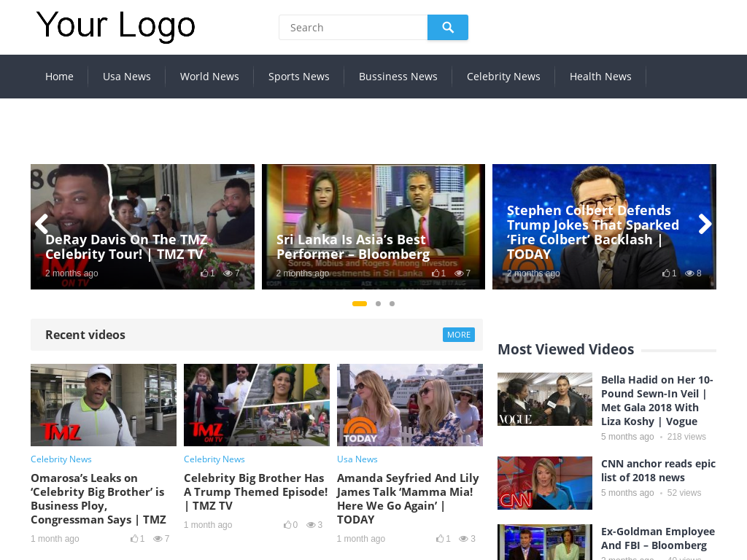Advance carousel with the next arrow
Viewport: 747px width, 560px height.
705,225
